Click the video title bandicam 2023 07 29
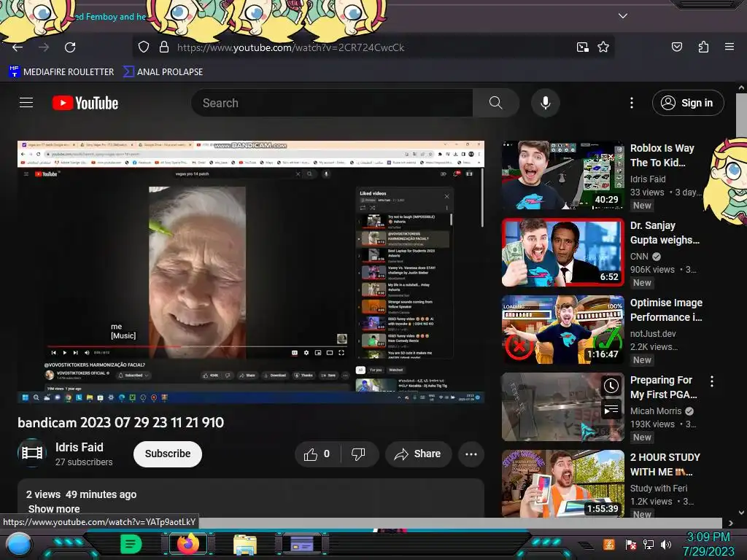747x560 pixels. click(121, 423)
